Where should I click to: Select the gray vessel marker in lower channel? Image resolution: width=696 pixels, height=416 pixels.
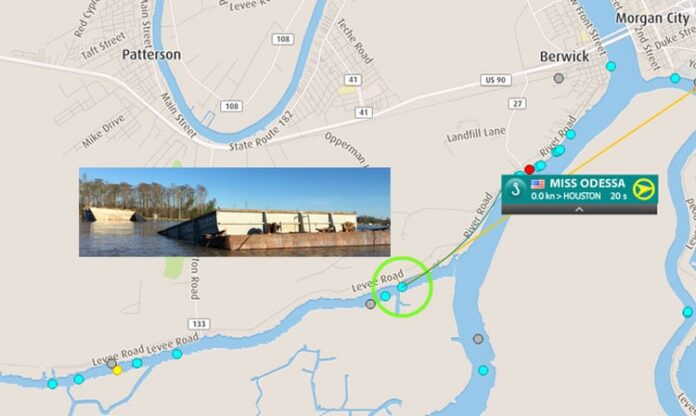coord(478,339)
